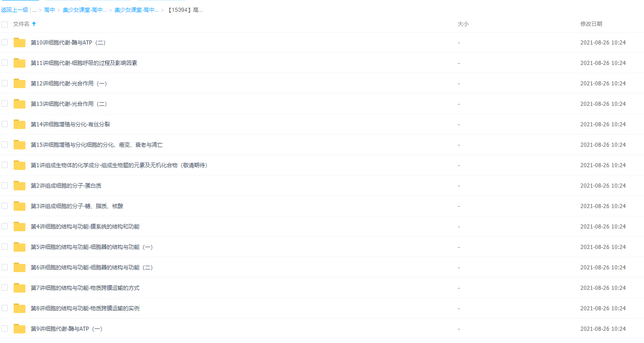Go to 高中 breadcrumb folder
Image resolution: width=644 pixels, height=343 pixels.
click(x=50, y=10)
